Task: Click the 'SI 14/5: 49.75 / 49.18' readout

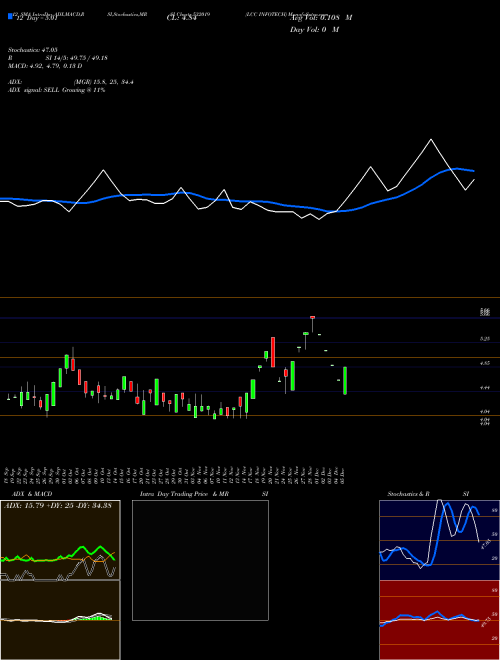Action: 77,58
